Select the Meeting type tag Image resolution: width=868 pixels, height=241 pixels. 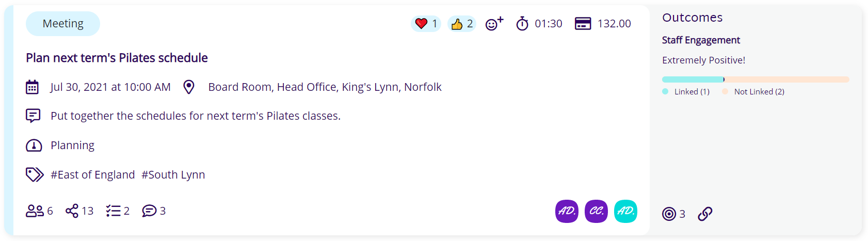tap(63, 24)
